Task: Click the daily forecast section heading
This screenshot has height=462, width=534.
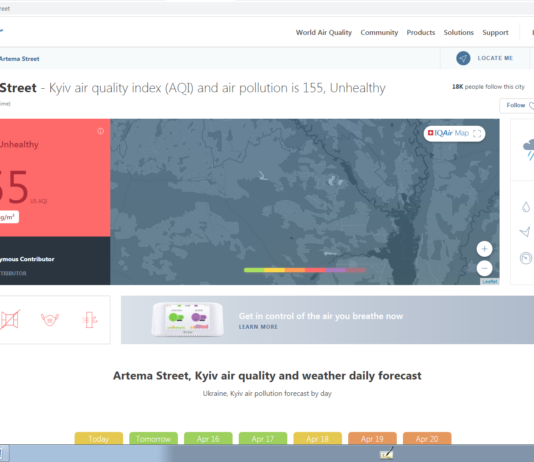Action: click(x=267, y=376)
